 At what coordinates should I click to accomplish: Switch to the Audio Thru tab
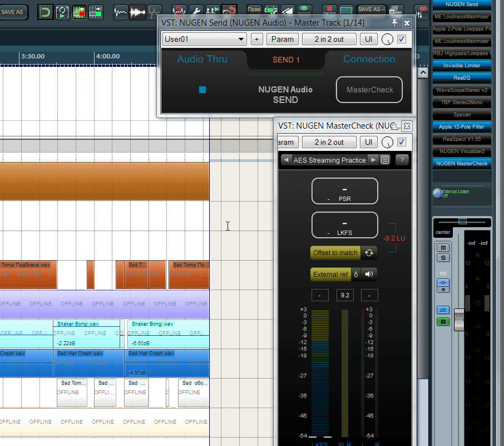pos(202,59)
